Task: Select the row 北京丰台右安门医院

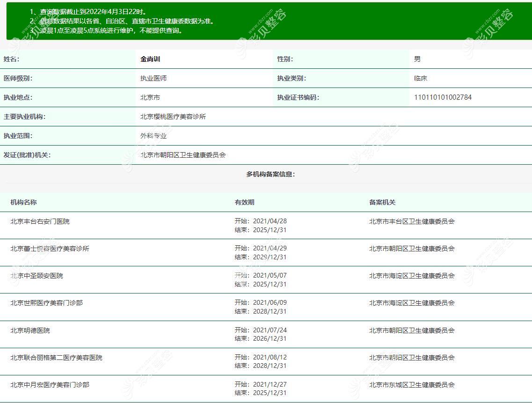Action: point(266,226)
